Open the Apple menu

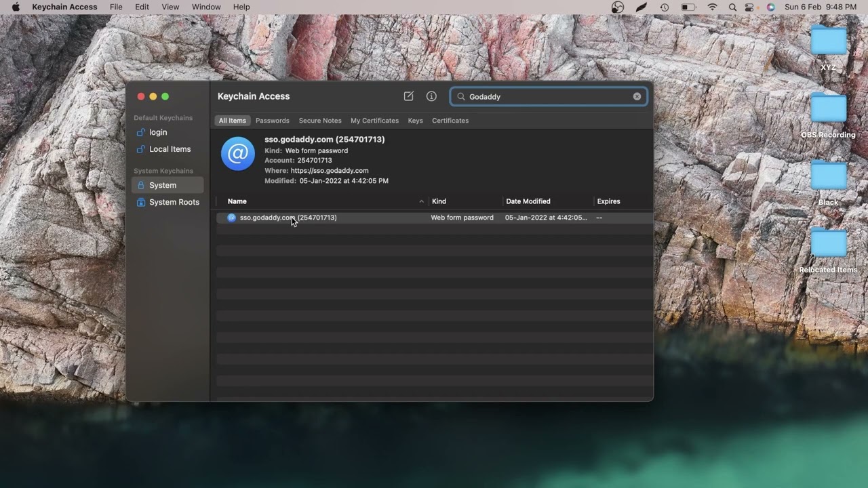point(16,7)
